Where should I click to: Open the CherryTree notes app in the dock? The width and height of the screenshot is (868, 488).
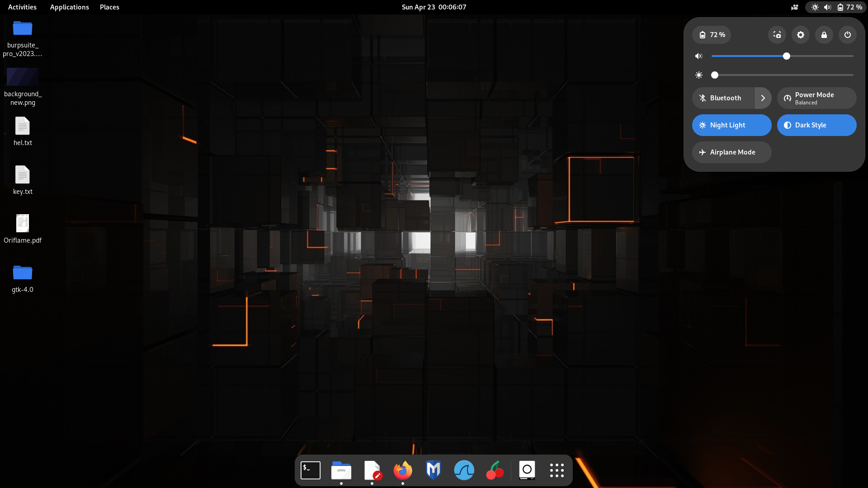coord(495,470)
